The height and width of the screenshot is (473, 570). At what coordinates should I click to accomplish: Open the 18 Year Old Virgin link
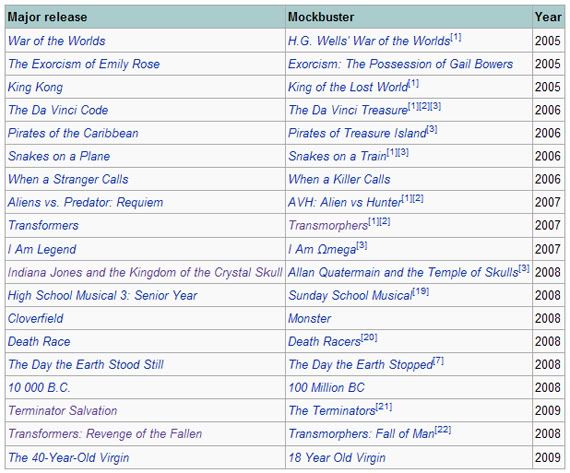point(337,458)
